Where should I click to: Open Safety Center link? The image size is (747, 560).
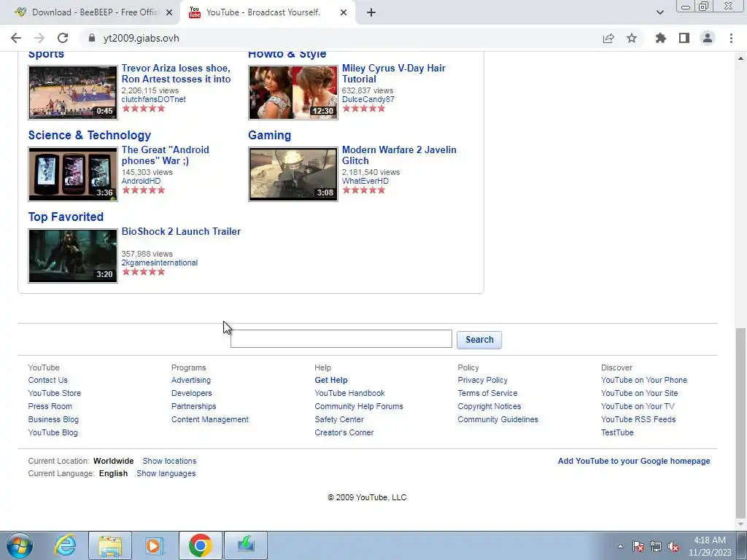[x=339, y=419]
